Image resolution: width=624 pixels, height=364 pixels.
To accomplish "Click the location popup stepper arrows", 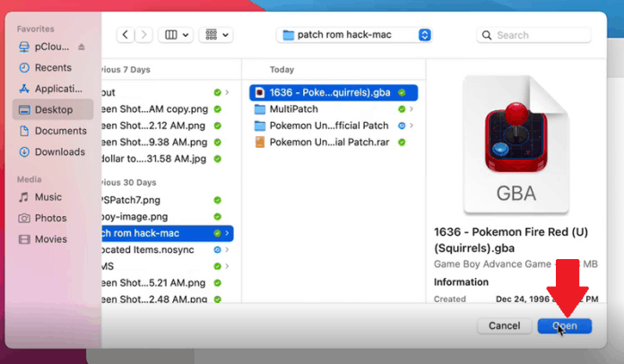I will 425,35.
